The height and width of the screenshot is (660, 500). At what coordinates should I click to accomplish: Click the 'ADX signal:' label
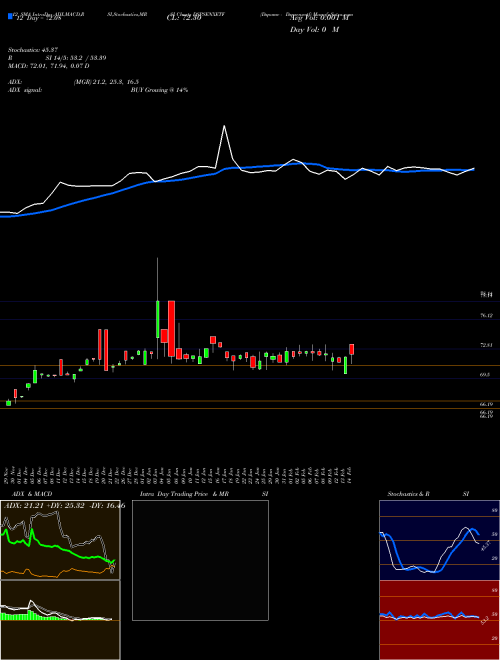24,90
